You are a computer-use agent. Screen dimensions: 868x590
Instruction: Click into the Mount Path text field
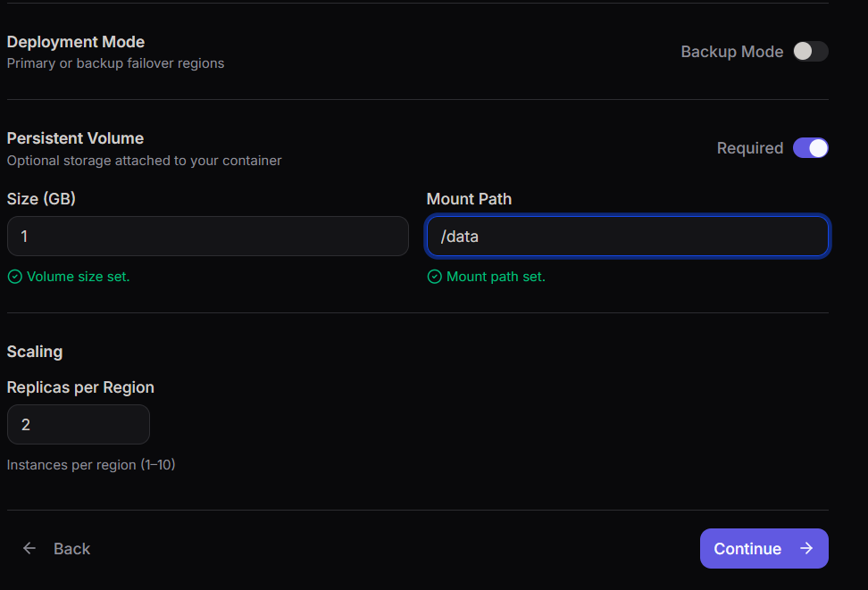627,237
